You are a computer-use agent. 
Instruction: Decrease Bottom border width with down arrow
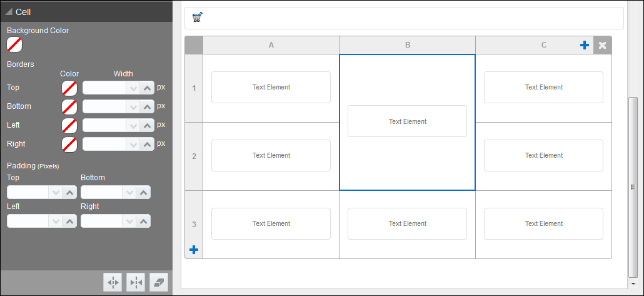pyautogui.click(x=133, y=107)
